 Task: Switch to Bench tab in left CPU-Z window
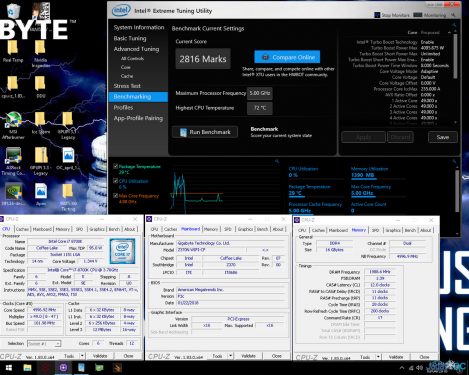(114, 229)
